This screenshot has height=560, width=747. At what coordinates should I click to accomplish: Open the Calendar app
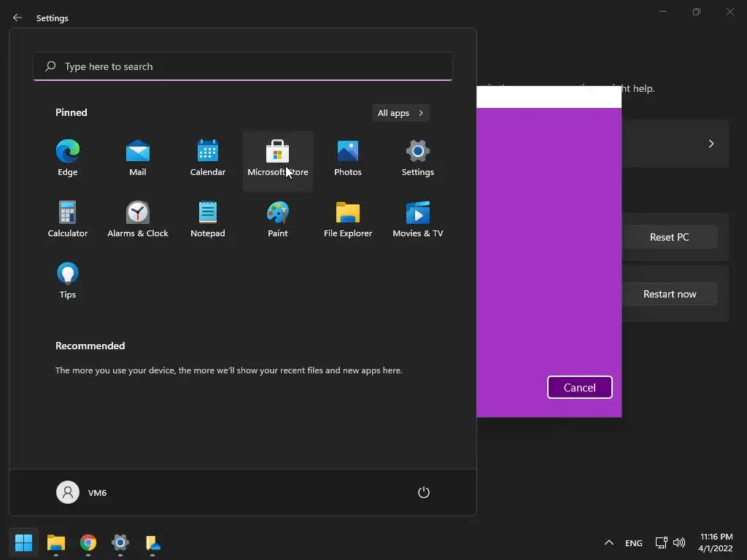(x=208, y=158)
